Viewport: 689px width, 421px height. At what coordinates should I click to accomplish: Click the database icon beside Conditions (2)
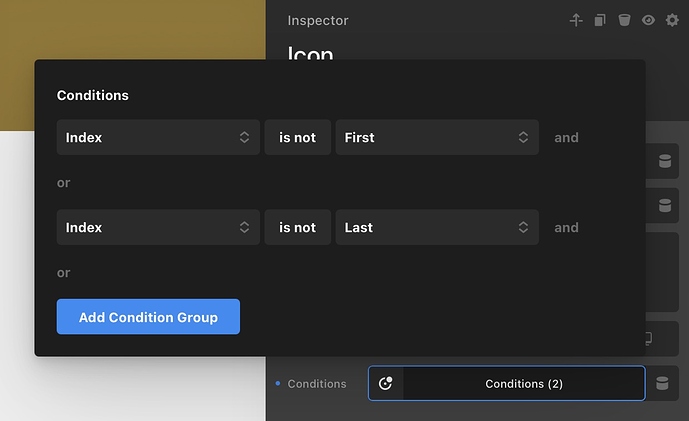[662, 383]
